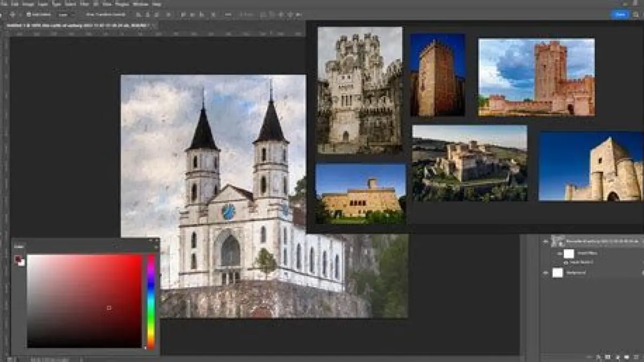Click the blue Share button
Screen dimensions: 644x362
pos(620,15)
